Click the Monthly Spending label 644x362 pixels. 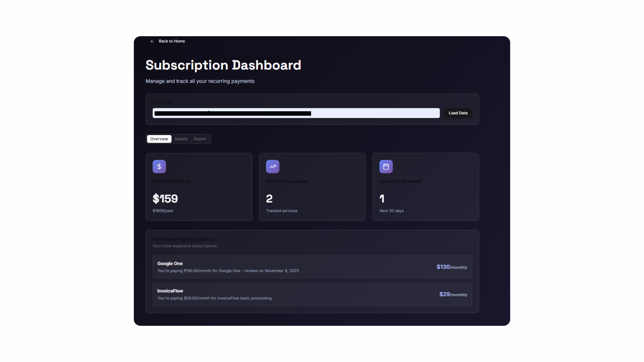(x=171, y=181)
